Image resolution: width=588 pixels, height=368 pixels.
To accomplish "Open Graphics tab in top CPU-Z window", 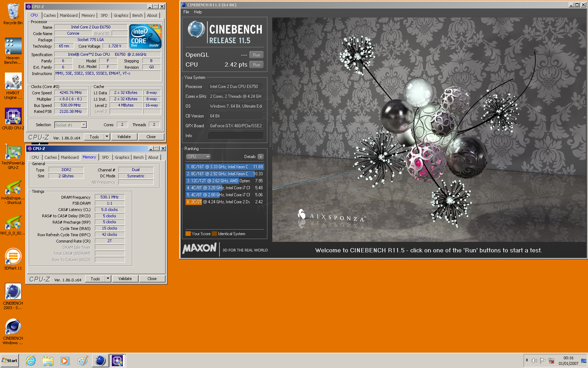I will tap(121, 15).
